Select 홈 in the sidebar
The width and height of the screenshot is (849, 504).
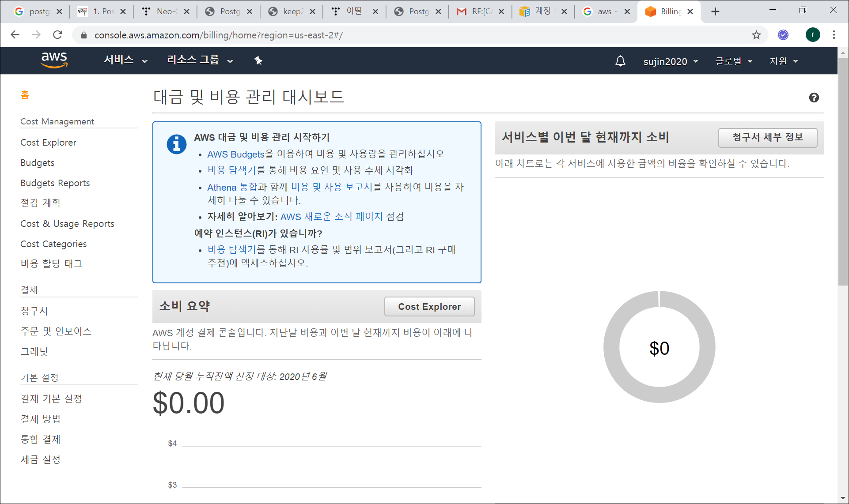[25, 94]
